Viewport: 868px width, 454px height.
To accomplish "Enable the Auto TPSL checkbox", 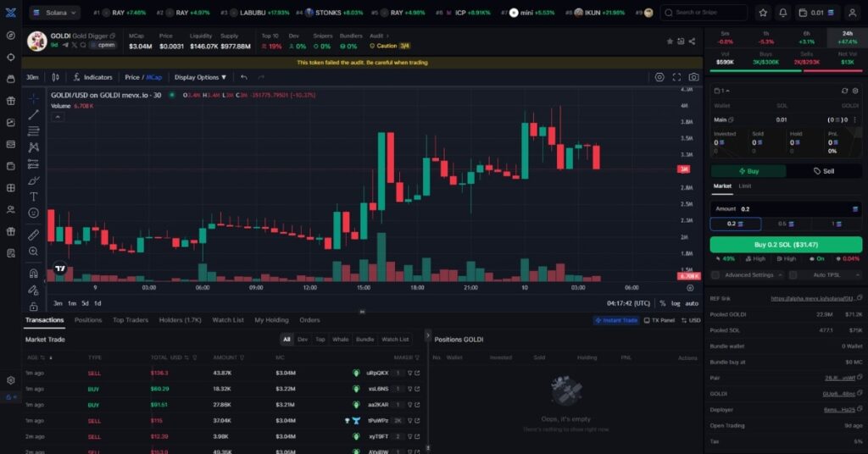I will 793,274.
